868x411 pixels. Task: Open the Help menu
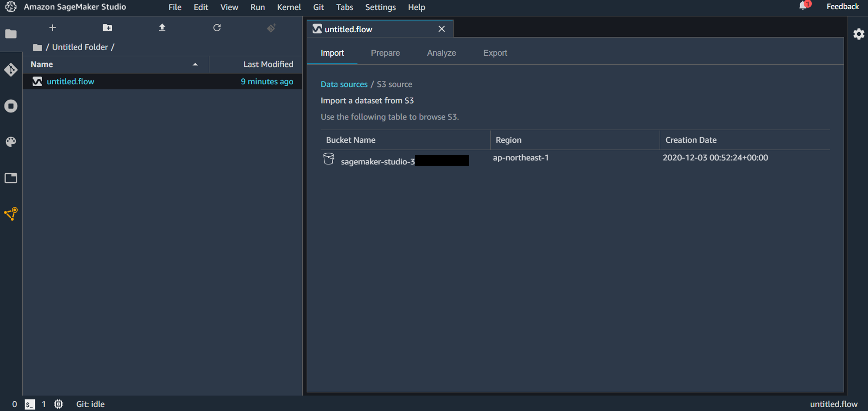[x=417, y=7]
